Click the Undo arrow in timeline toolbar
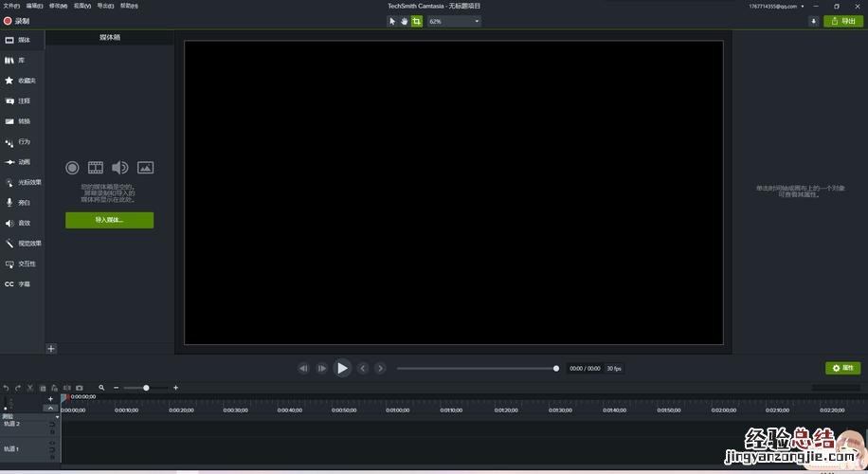The image size is (868, 474). point(6,388)
